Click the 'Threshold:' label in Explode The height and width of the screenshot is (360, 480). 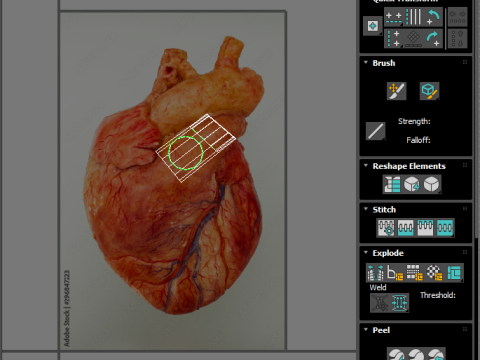438,295
